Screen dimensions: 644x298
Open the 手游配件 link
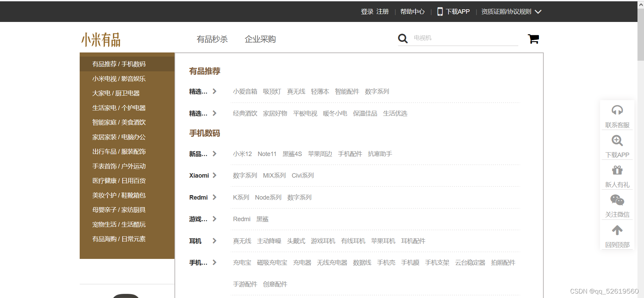[x=245, y=284]
